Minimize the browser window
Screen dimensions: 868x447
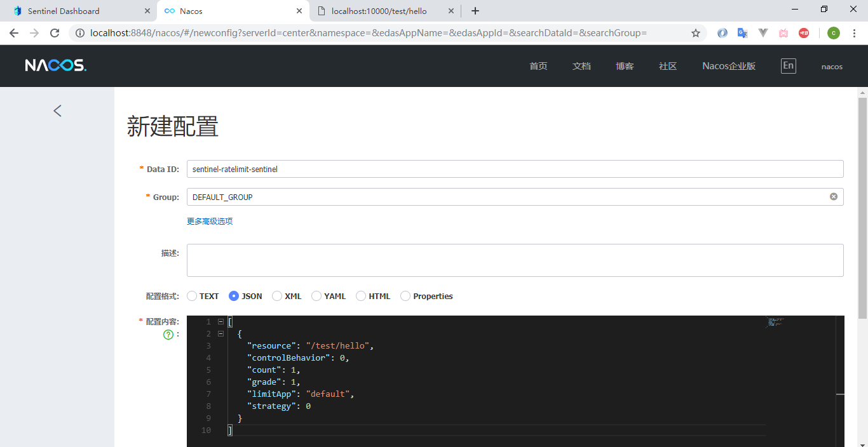pos(795,10)
